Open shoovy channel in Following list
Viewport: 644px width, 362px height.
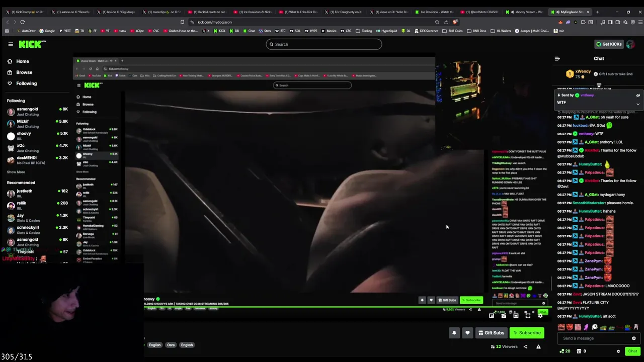[x=37, y=136]
